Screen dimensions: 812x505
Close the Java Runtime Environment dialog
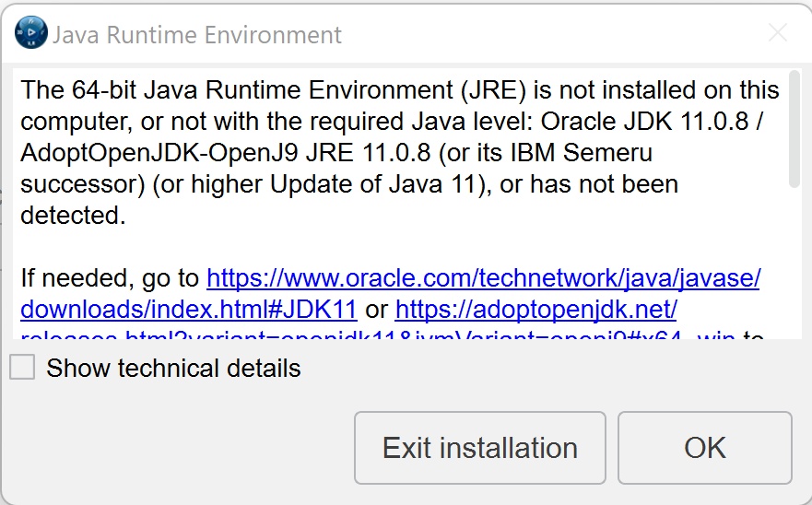point(778,34)
